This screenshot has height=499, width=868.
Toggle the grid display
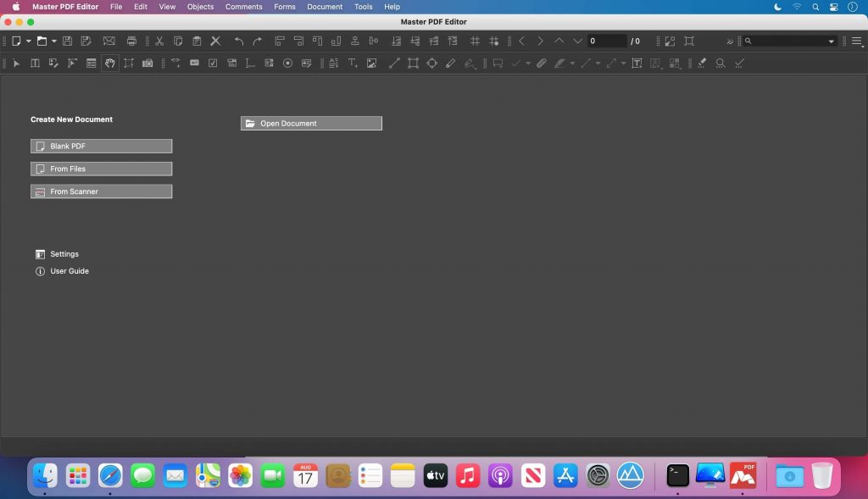click(476, 40)
